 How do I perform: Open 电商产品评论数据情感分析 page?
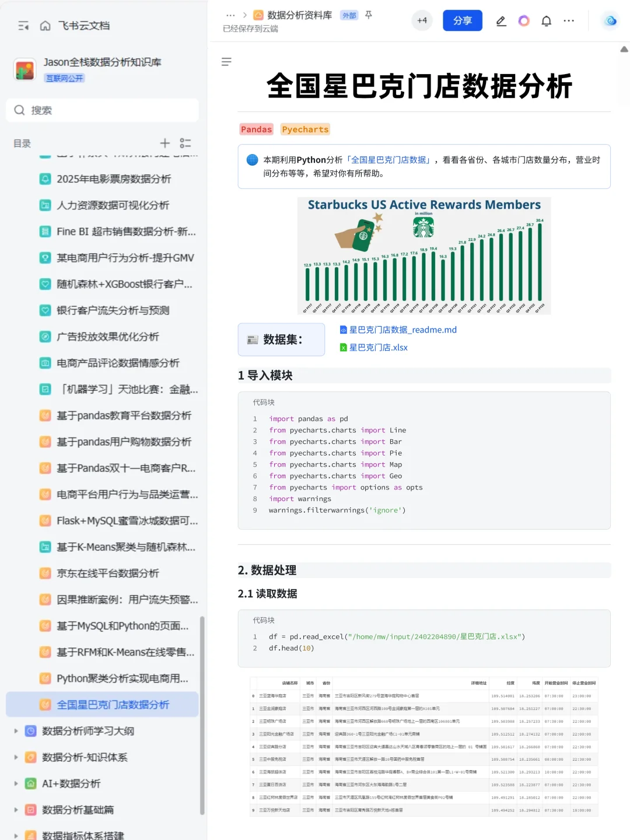coord(118,363)
